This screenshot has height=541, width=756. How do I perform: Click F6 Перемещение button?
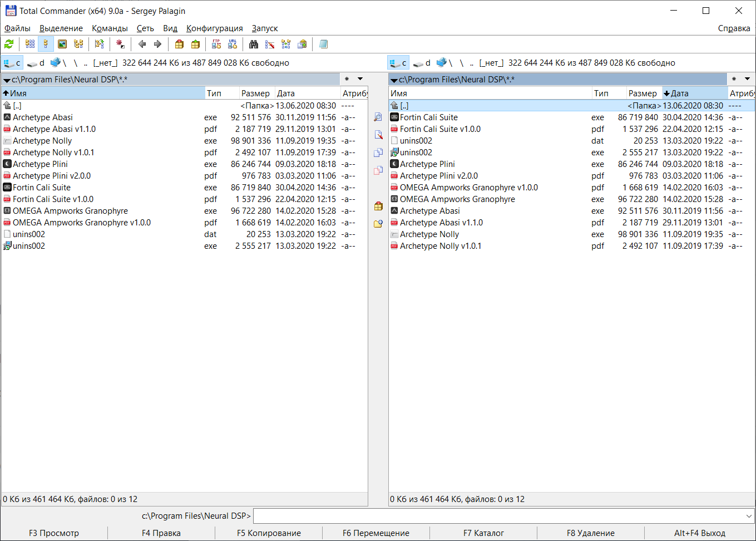(x=376, y=533)
